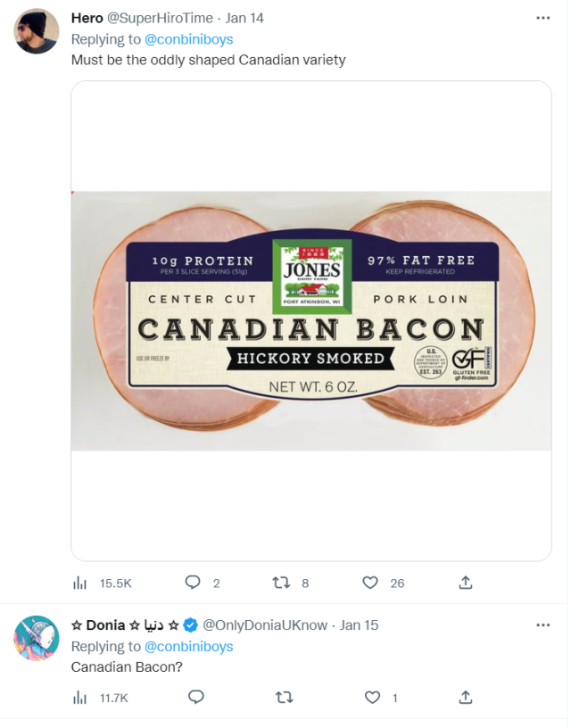Open the Jones Canadian Bacon image
Screen dimensions: 571x728
click(310, 321)
